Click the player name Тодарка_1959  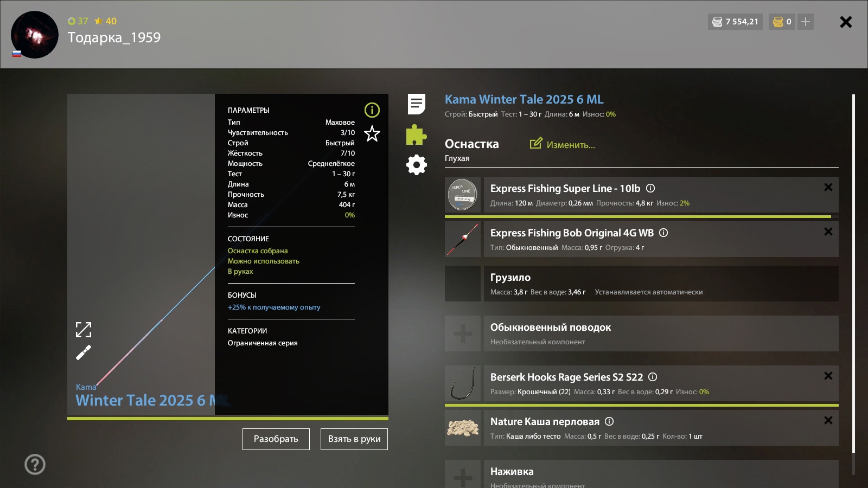coord(114,37)
